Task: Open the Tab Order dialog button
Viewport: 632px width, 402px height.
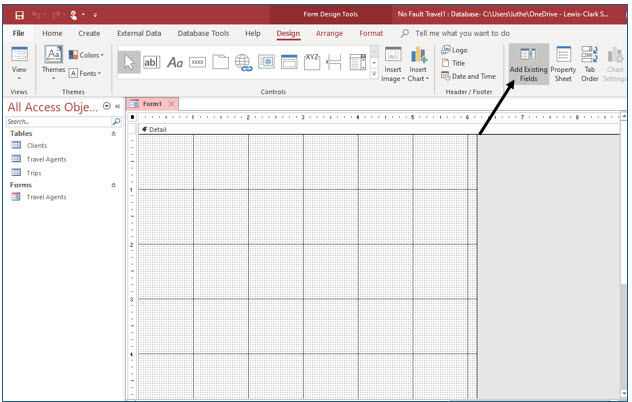Action: coord(590,64)
